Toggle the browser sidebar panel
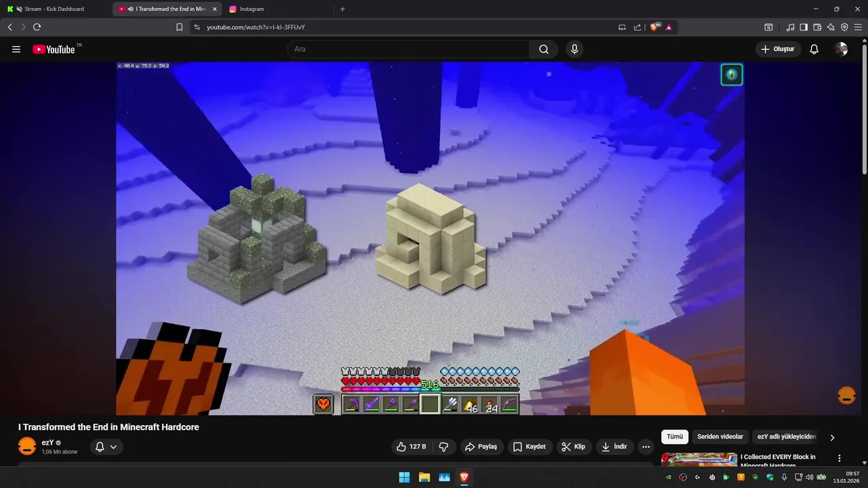868x488 pixels. point(804,27)
